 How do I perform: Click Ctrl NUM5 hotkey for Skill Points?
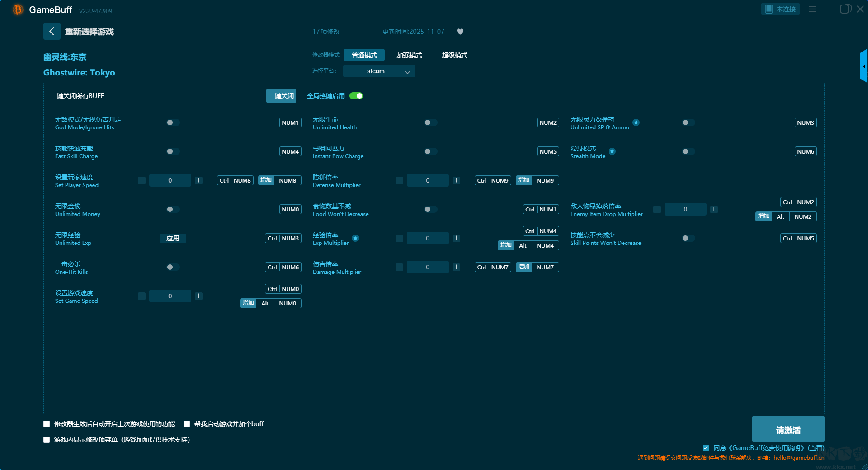pyautogui.click(x=798, y=238)
